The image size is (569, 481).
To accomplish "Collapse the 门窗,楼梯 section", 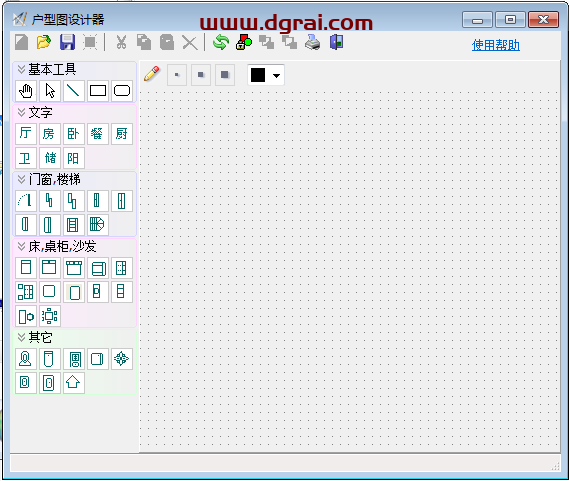I will tap(21, 179).
